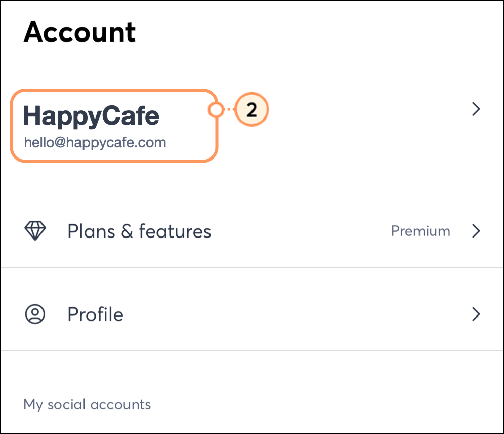Click the diamond icon beside Plans & features
504x434 pixels.
point(35,231)
